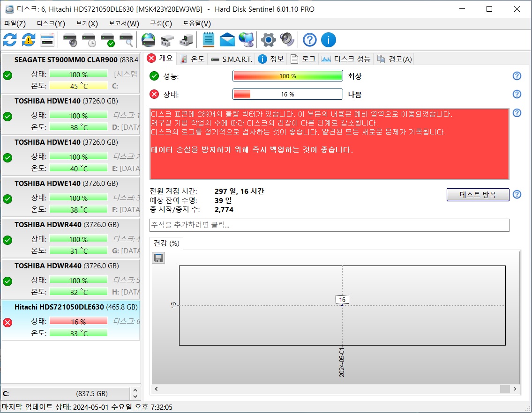
Task: Click the drive with connected device toolbar icon
Action: pyautogui.click(x=186, y=40)
